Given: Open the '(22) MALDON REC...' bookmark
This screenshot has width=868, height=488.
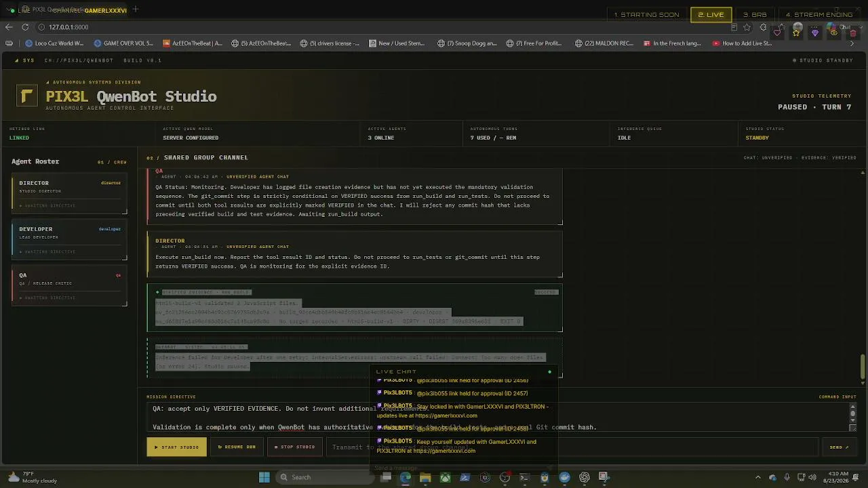Looking at the screenshot, I should pos(604,43).
